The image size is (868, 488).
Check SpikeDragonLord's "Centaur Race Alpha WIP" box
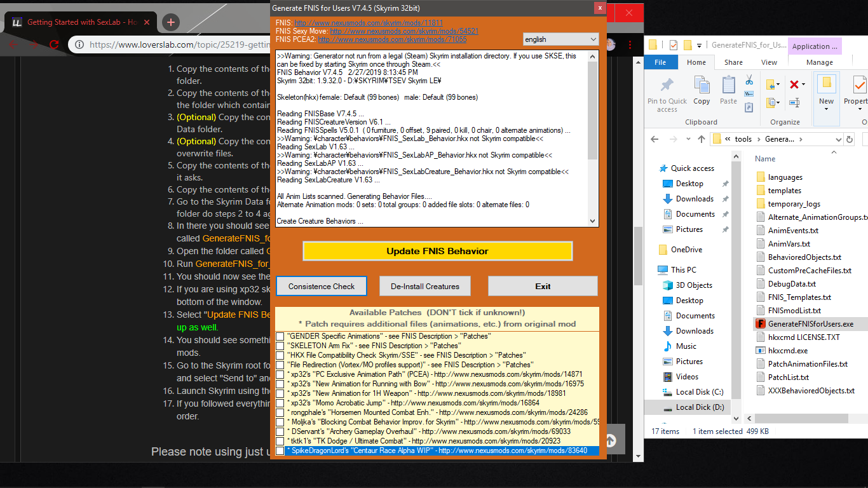(280, 451)
